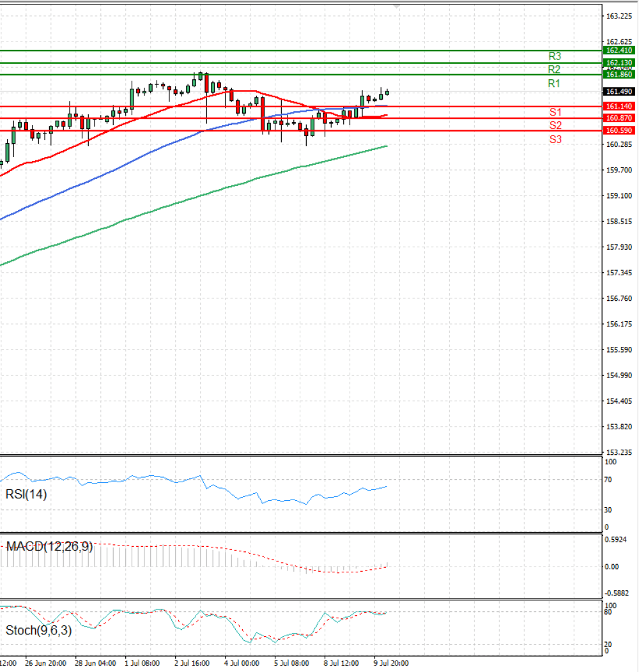
Task: Click the R3 resistance label
Action: (555, 56)
